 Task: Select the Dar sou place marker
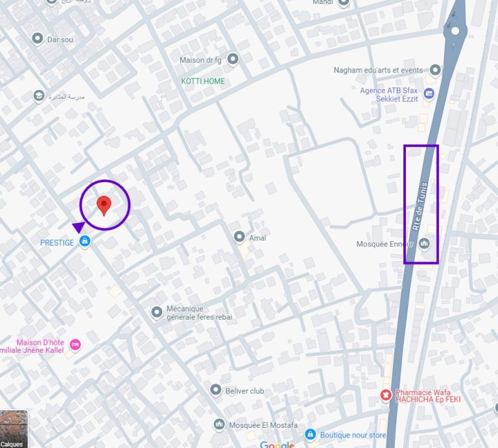click(x=38, y=39)
